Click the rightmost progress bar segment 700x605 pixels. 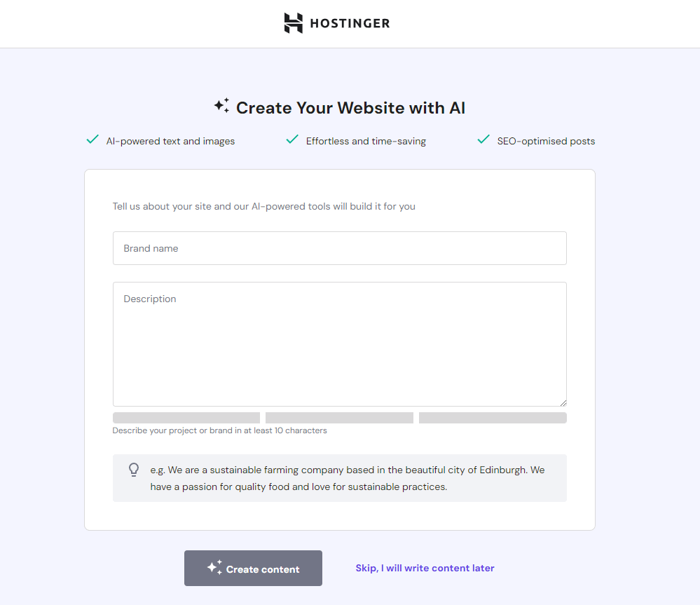click(x=493, y=417)
